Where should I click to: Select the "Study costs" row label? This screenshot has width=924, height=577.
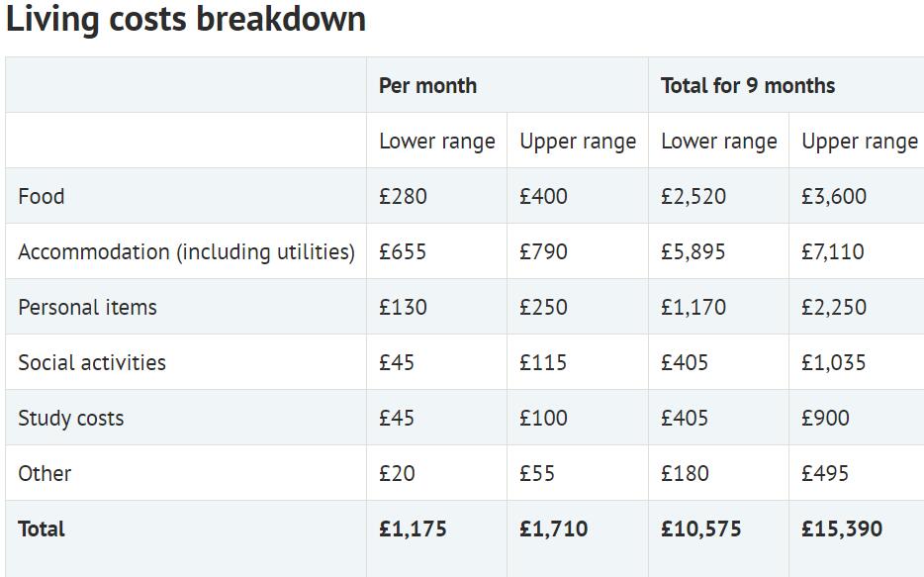pyautogui.click(x=71, y=418)
